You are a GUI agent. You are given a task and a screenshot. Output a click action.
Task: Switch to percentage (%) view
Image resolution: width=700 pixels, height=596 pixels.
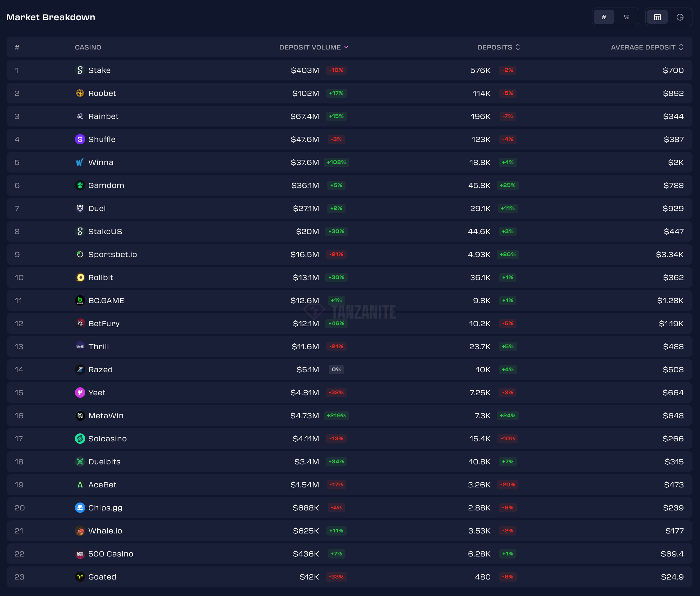[x=626, y=17]
